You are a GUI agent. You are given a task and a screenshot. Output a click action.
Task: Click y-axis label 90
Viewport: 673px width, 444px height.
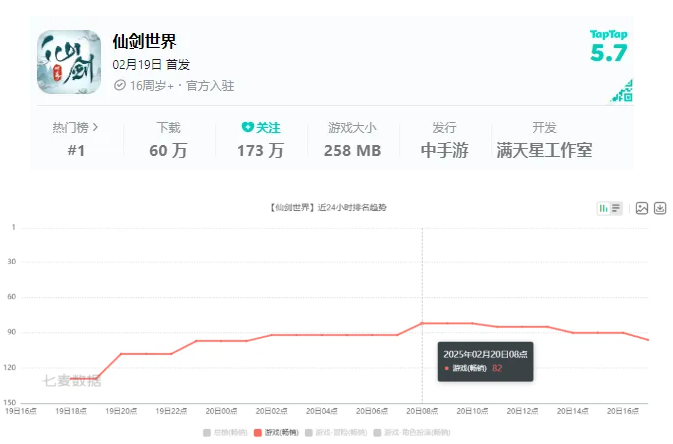[x=12, y=332]
